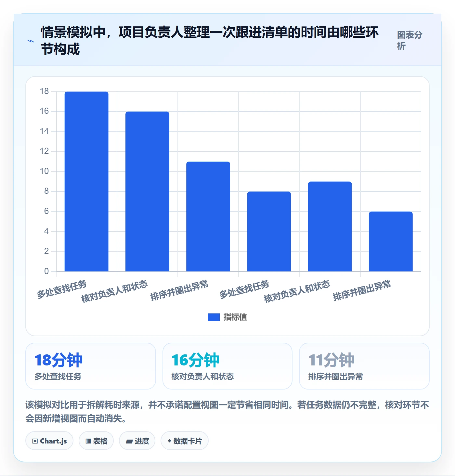Click the tallest bar with value 18
This screenshot has width=455, height=476.
[86, 181]
